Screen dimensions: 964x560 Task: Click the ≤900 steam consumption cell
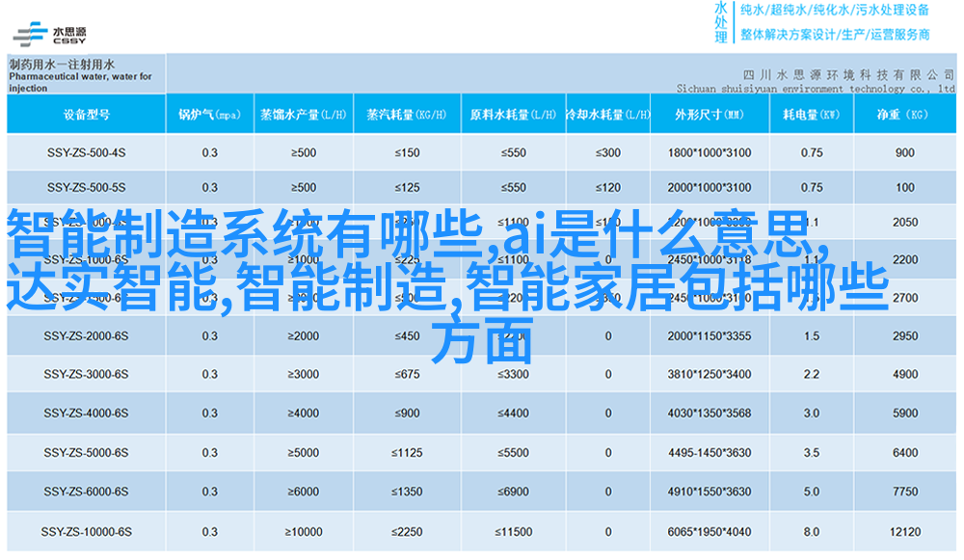tap(407, 413)
